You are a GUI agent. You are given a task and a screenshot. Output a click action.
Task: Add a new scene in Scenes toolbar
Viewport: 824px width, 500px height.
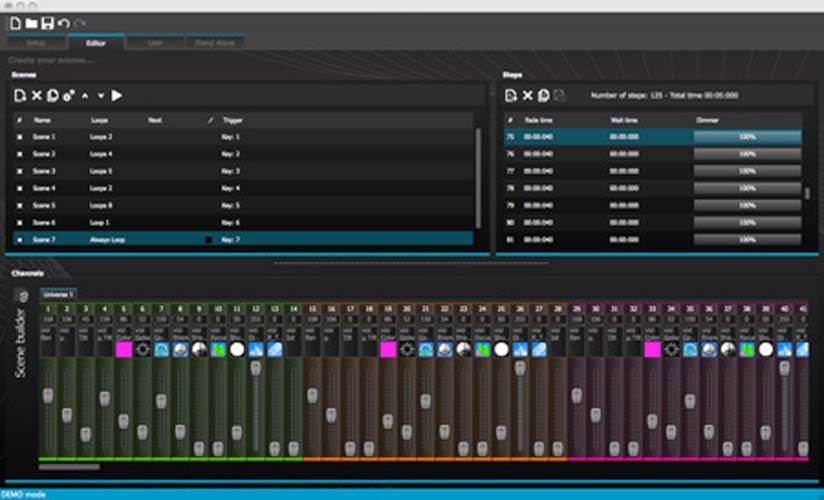tap(20, 96)
